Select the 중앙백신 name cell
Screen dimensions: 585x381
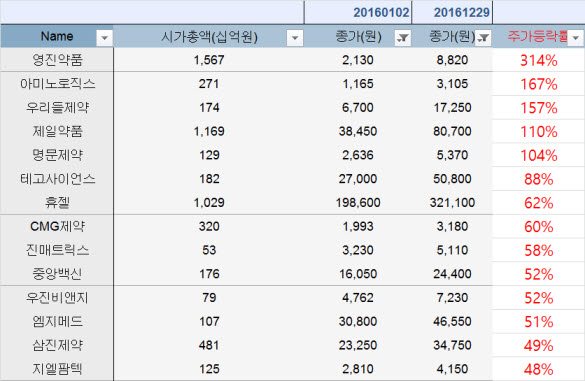(x=57, y=274)
